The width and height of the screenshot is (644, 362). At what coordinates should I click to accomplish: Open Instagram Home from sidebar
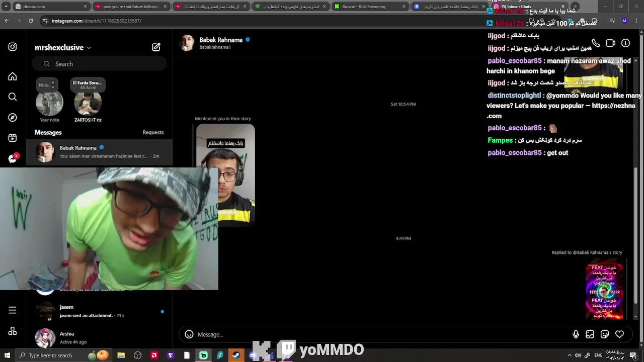tap(13, 76)
